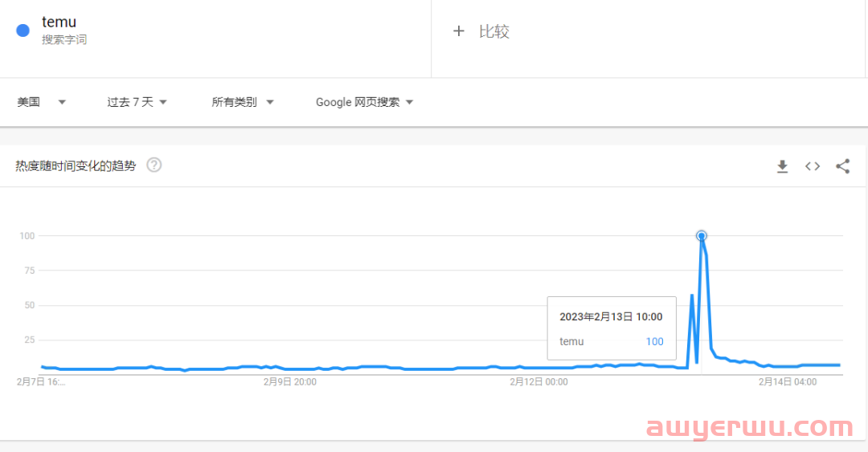868x452 pixels.
Task: Click the blue dot beside temu
Action: coord(23,31)
